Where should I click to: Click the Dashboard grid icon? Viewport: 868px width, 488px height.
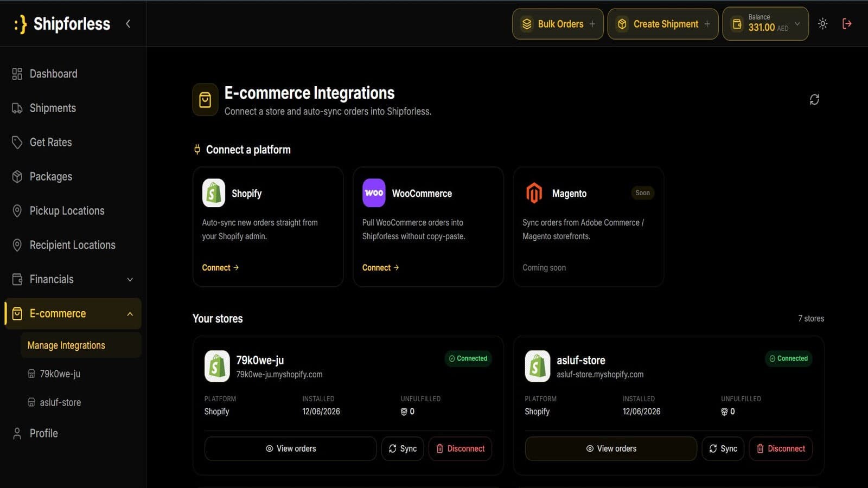(17, 74)
